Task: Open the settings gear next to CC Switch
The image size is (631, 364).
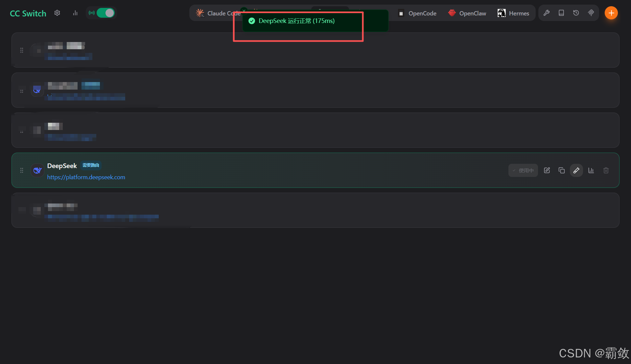Action: (x=57, y=13)
